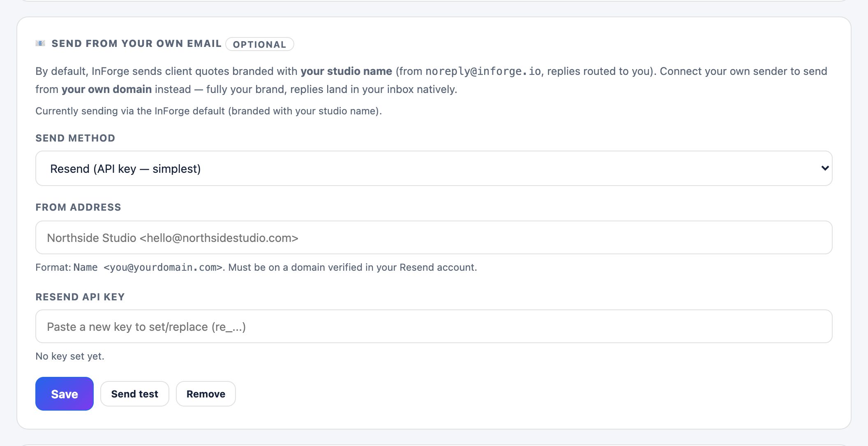Viewport: 868px width, 446px height.
Task: Click the From Address input field
Action: pyautogui.click(x=434, y=237)
